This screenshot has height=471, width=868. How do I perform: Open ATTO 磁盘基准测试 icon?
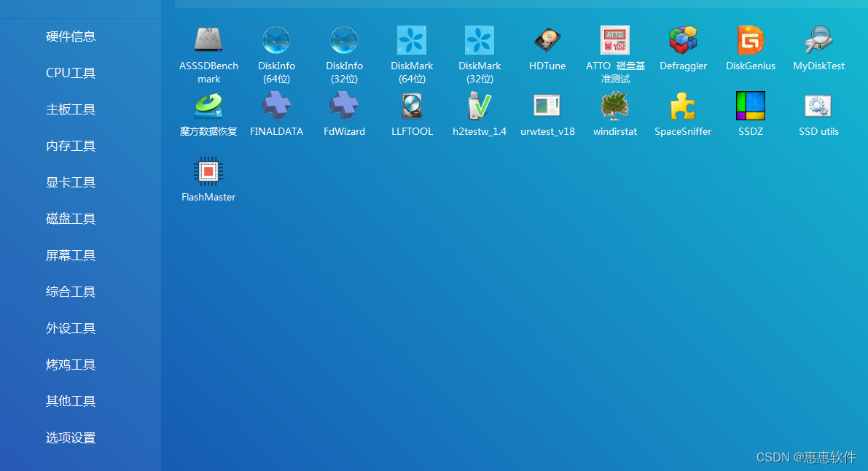pyautogui.click(x=615, y=40)
